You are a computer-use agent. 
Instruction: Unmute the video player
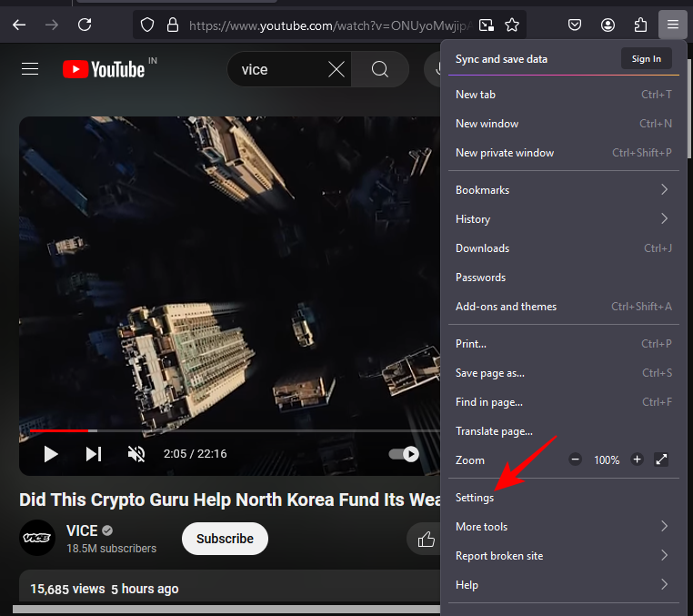click(136, 453)
